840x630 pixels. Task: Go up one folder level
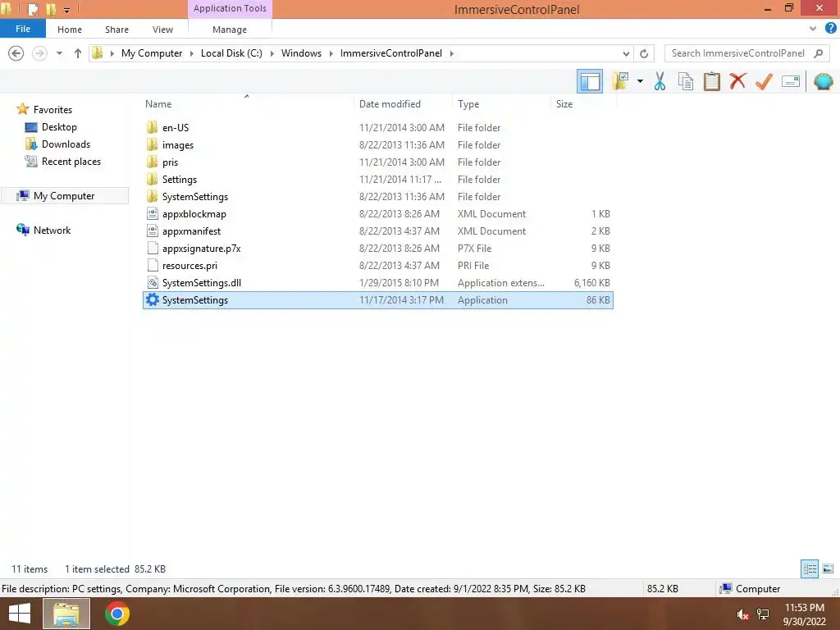(x=78, y=53)
